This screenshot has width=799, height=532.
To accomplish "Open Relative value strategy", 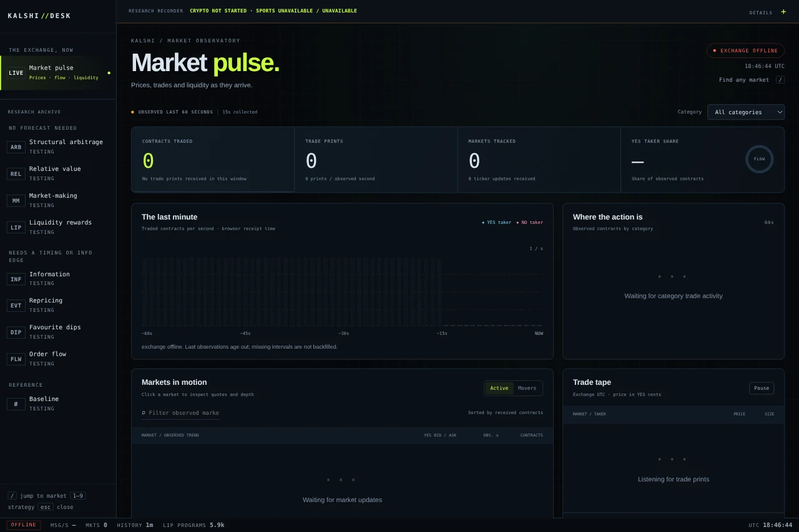I will coord(58,173).
